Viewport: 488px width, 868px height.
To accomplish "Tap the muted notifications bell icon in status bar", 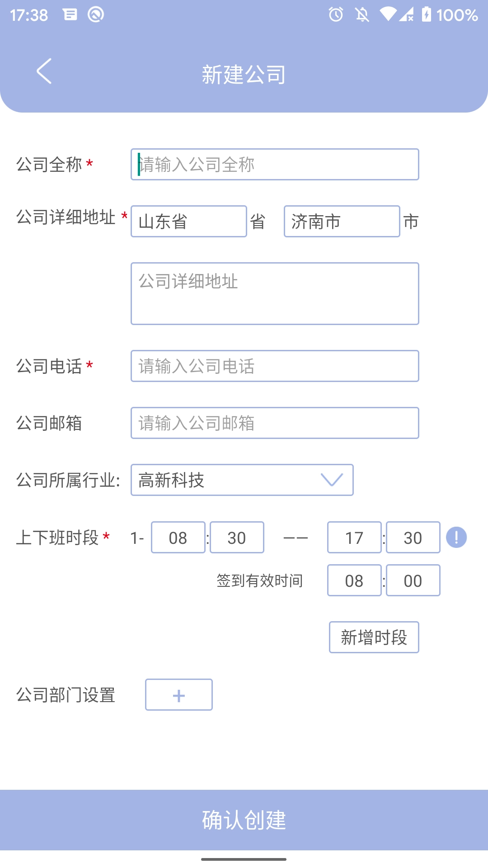I will click(363, 15).
